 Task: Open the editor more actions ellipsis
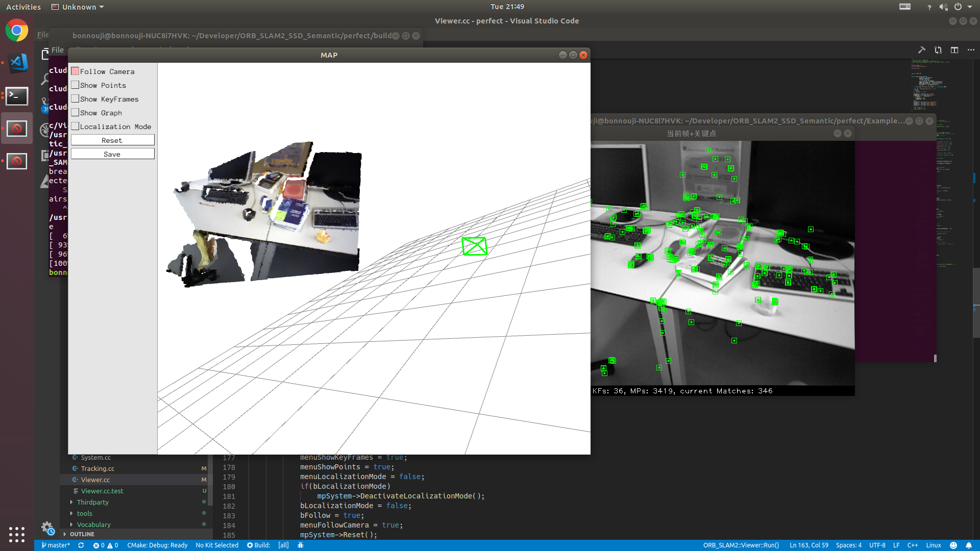click(x=971, y=50)
